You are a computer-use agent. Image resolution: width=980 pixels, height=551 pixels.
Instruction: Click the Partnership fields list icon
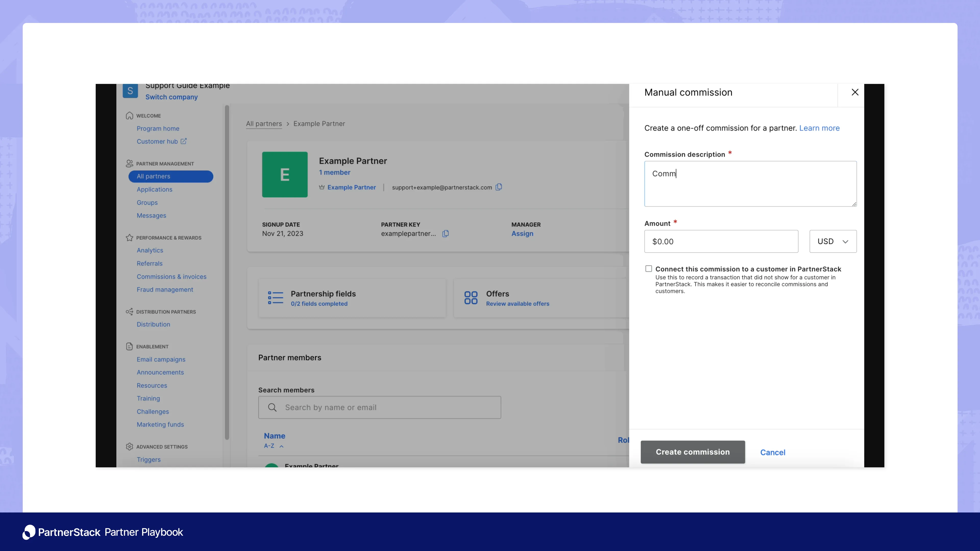(275, 298)
